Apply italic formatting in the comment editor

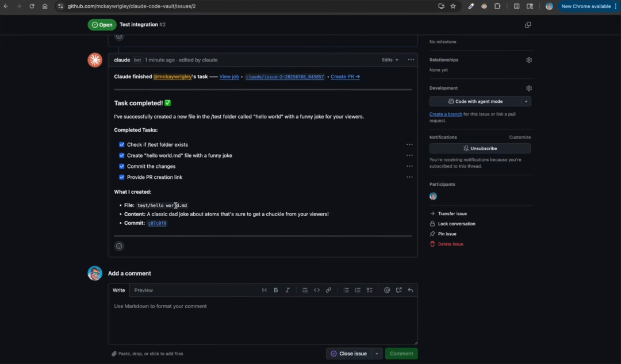pos(287,290)
